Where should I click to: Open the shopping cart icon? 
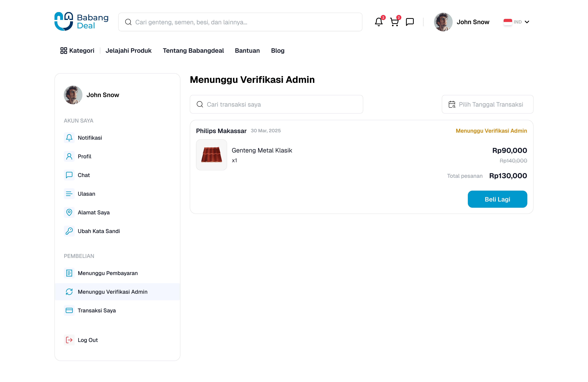pyautogui.click(x=394, y=22)
